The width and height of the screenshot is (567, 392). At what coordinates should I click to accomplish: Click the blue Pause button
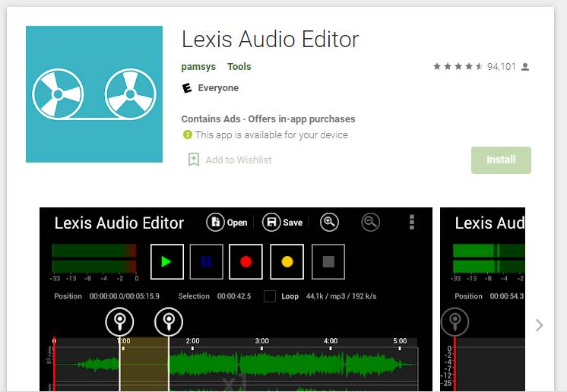pos(206,261)
